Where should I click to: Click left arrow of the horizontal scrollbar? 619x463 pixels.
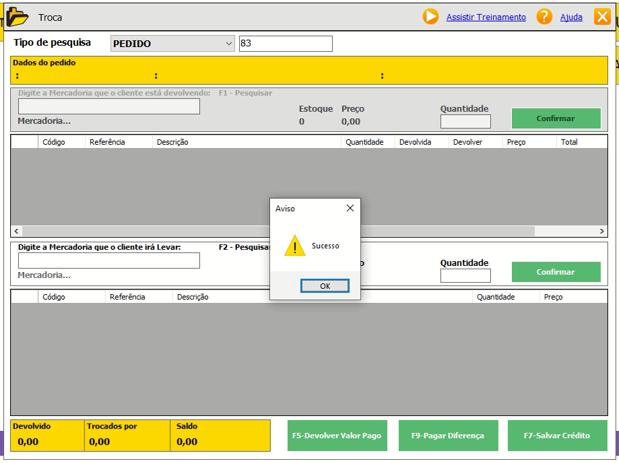coord(17,231)
